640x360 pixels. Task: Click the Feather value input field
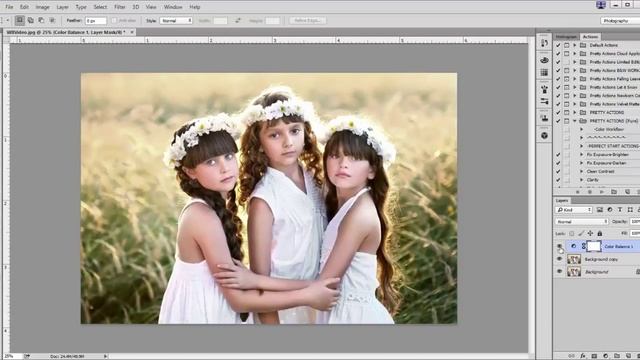click(x=96, y=20)
